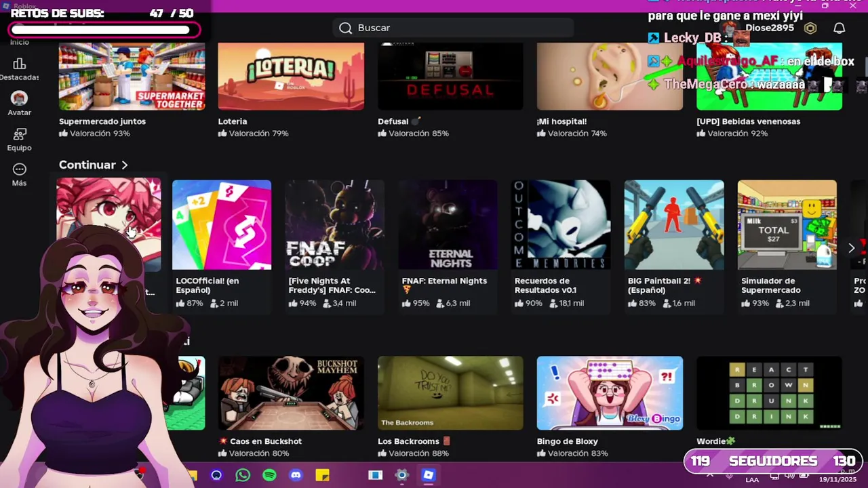Click "Valoración 80%" under Caos en Buckshot
The width and height of the screenshot is (868, 488).
(x=254, y=453)
